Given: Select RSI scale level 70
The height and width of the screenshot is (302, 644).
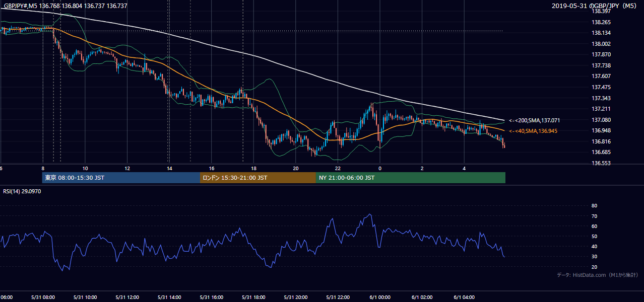Looking at the screenshot, I should [594, 216].
